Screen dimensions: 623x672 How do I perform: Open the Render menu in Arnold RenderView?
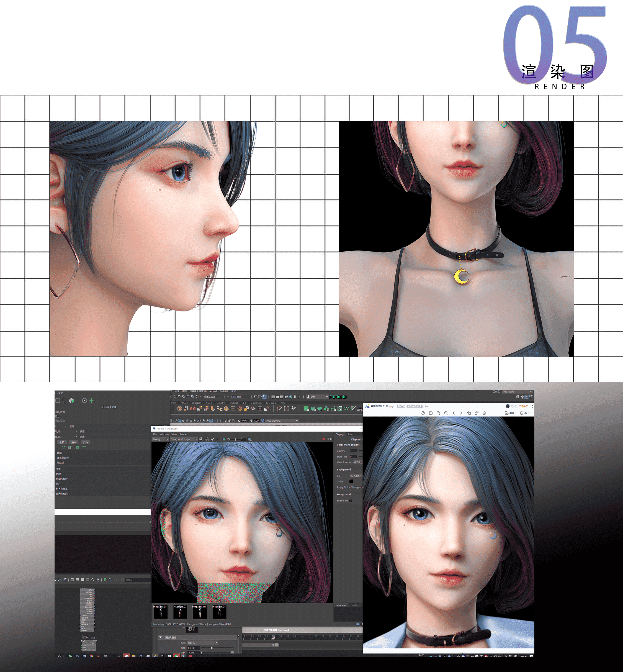pos(183,434)
